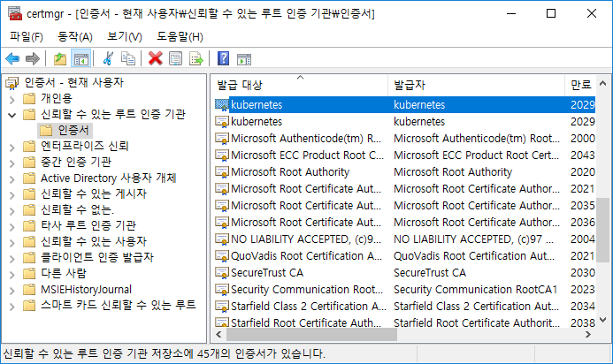Image resolution: width=613 pixels, height=364 pixels.
Task: Expand the Active Directory 사용자 개체 node
Action: pos(12,179)
